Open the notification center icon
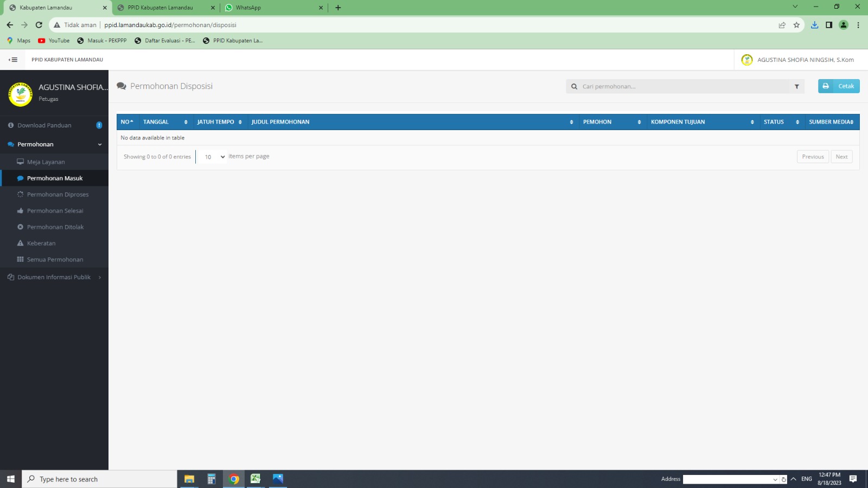The height and width of the screenshot is (488, 868). tap(853, 479)
